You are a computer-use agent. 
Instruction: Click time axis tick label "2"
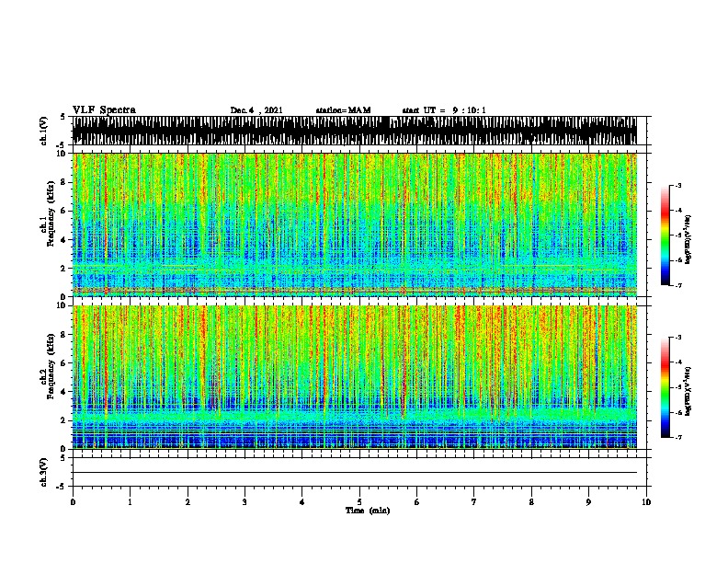coord(188,502)
